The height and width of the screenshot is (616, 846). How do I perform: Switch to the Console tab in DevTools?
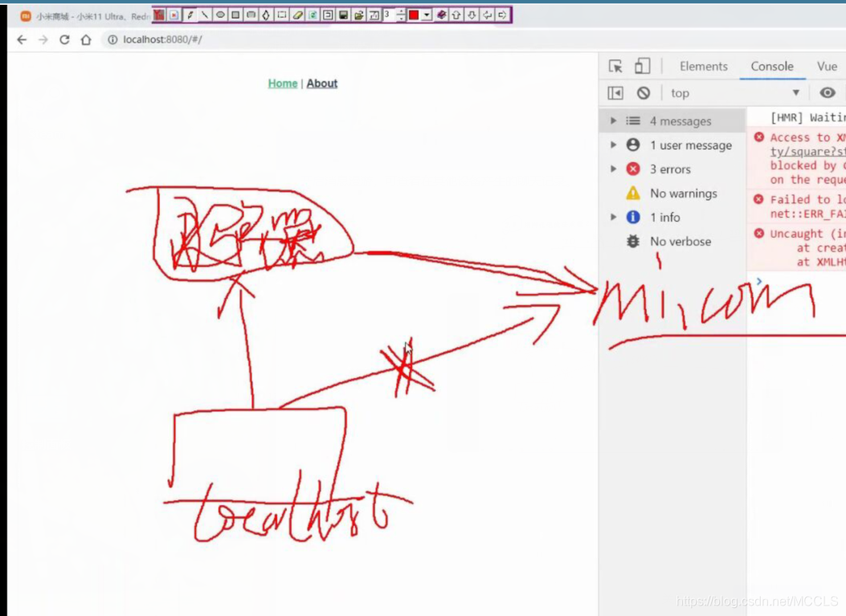[x=772, y=67]
